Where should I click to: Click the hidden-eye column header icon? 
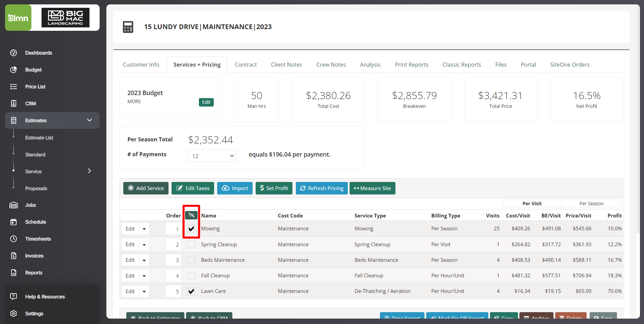191,215
